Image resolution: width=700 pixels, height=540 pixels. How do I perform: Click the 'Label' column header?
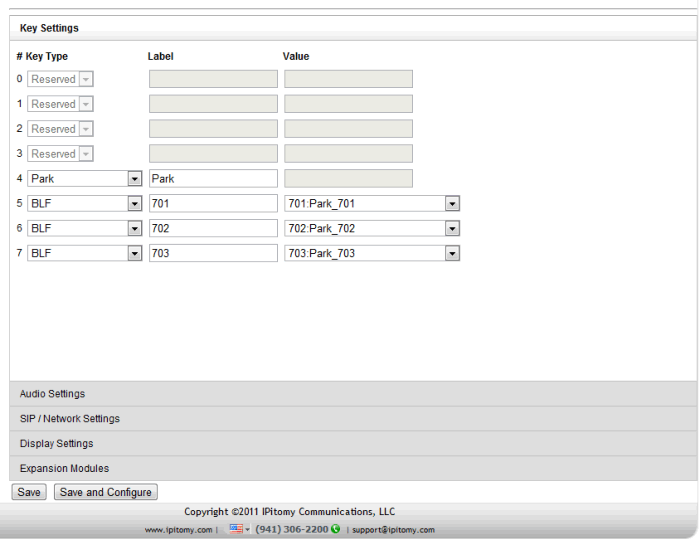[161, 56]
